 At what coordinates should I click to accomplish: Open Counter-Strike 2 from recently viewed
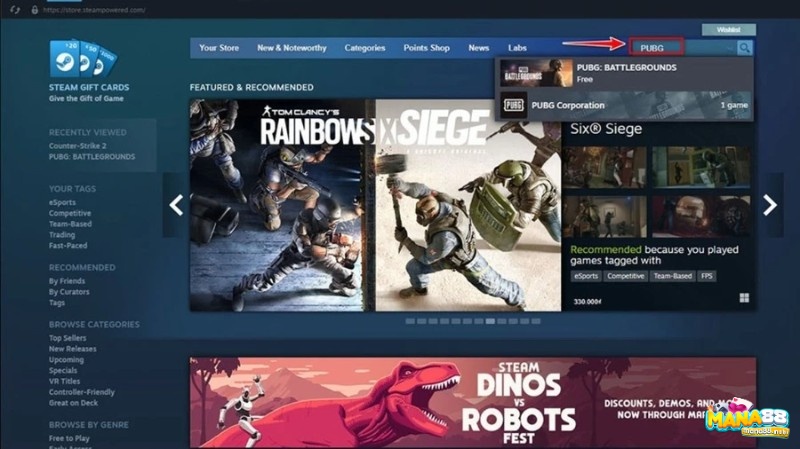[x=78, y=146]
